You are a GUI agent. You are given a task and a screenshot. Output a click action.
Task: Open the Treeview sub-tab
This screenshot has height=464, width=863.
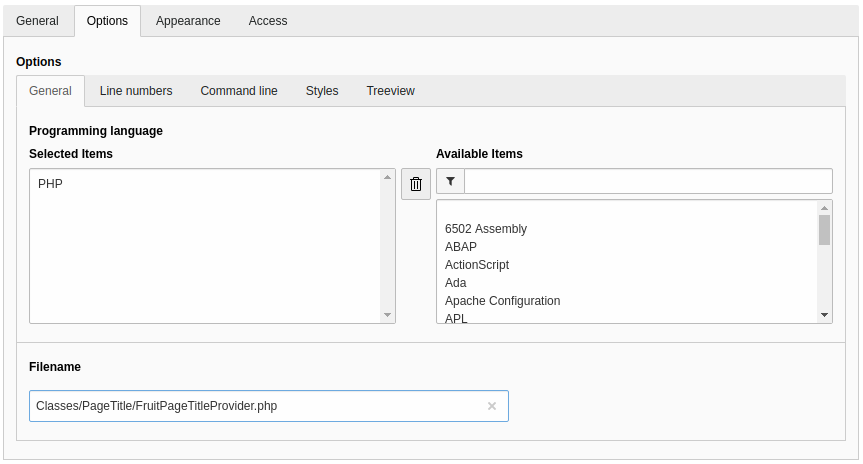(390, 91)
